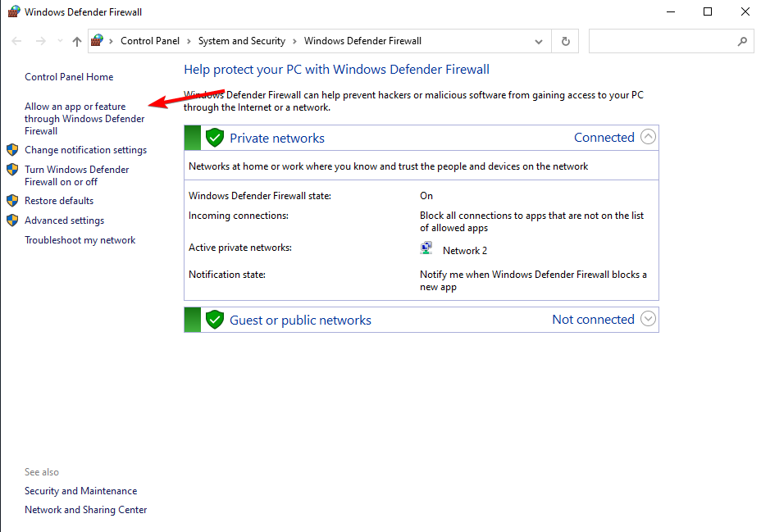The height and width of the screenshot is (532, 761).
Task: Expand the chevron before Control Panel breadcrumb
Action: tap(111, 41)
